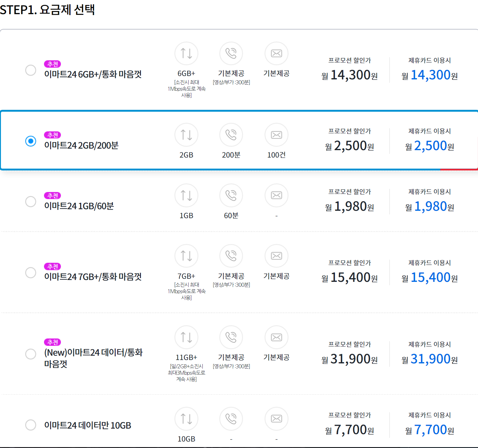
Task: Click data icon of 데이터만 10GB plan
Action: pos(186,419)
